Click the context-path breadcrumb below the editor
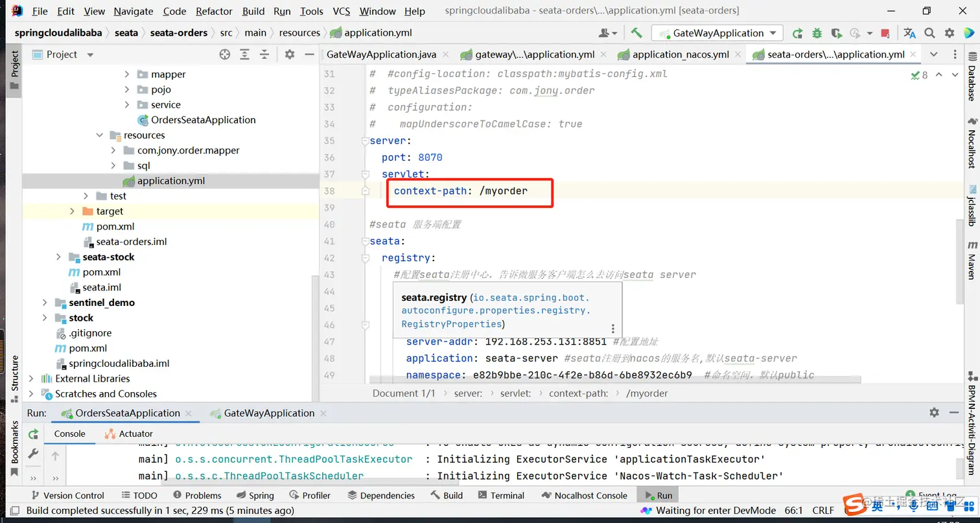The height and width of the screenshot is (523, 980). tap(578, 393)
